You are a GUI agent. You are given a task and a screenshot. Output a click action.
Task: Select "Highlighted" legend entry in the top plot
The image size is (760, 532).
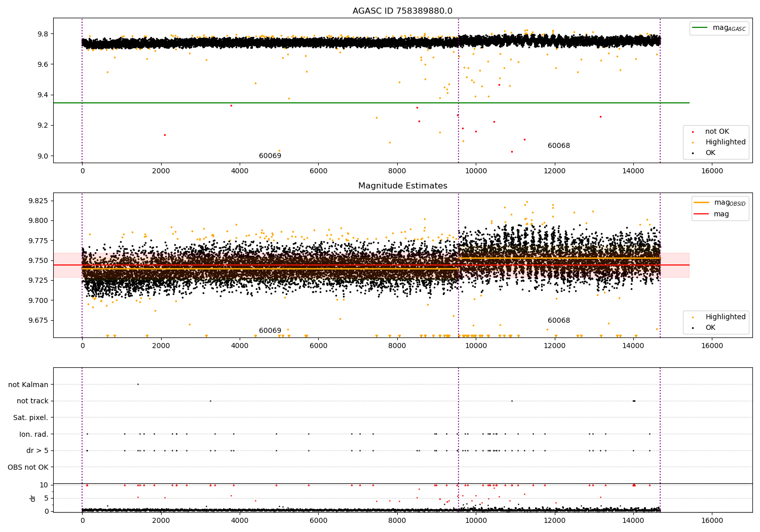click(726, 142)
